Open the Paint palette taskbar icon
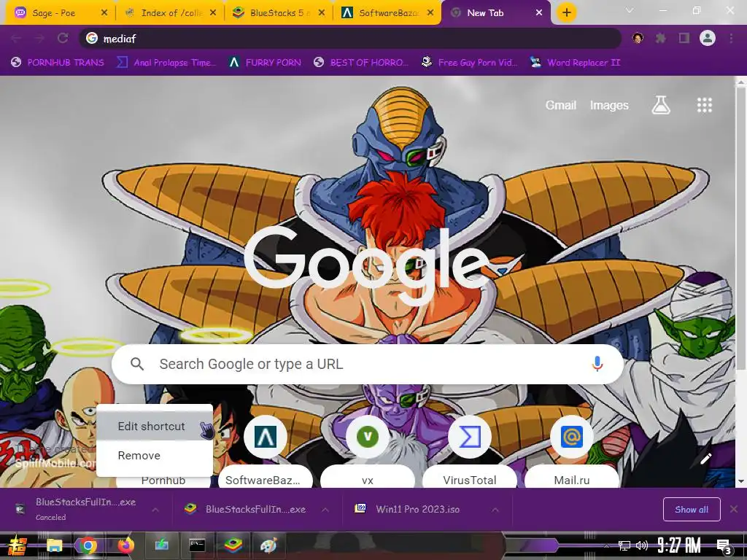This screenshot has height=560, width=747. click(x=268, y=545)
